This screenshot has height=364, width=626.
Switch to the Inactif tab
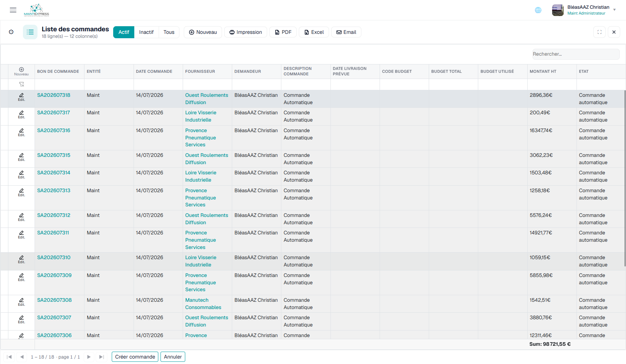pyautogui.click(x=146, y=32)
